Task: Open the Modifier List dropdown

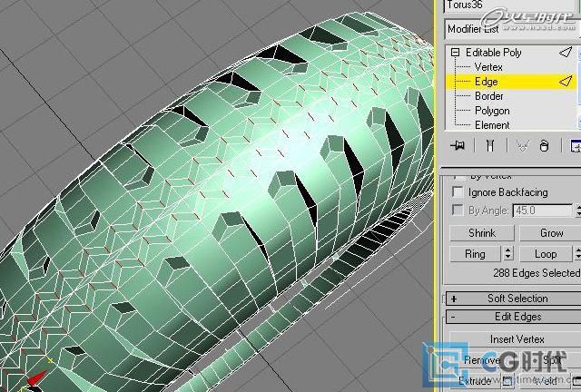Action: [x=513, y=29]
